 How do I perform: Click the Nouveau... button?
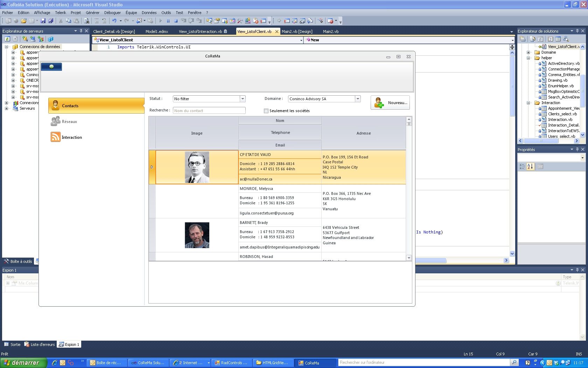coord(390,103)
